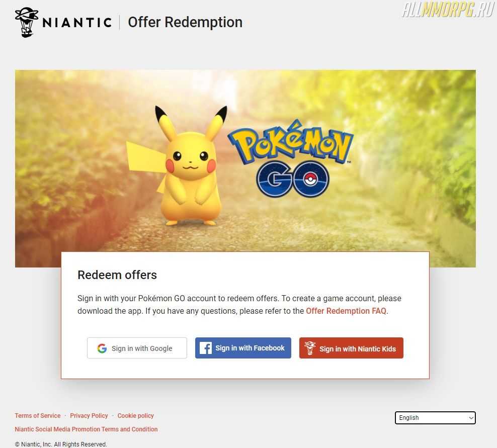The image size is (497, 448).
Task: Open Niantic Social Media Promotion Terms link
Action: point(86,429)
